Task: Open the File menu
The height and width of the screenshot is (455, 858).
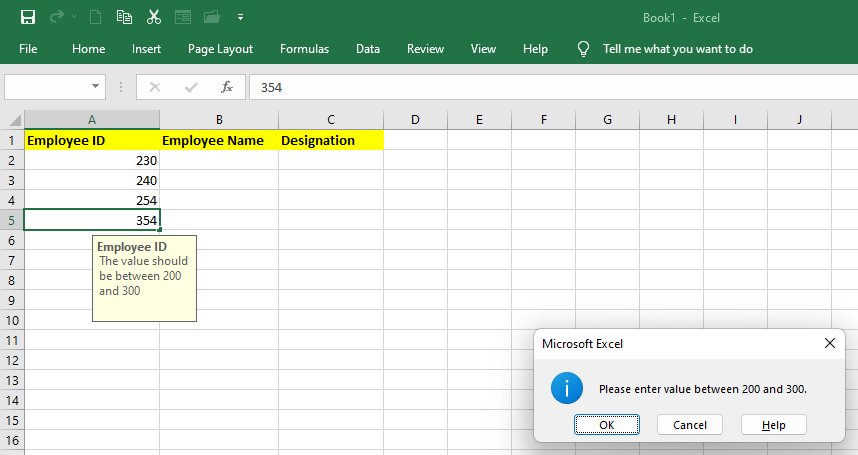Action: pyautogui.click(x=28, y=49)
